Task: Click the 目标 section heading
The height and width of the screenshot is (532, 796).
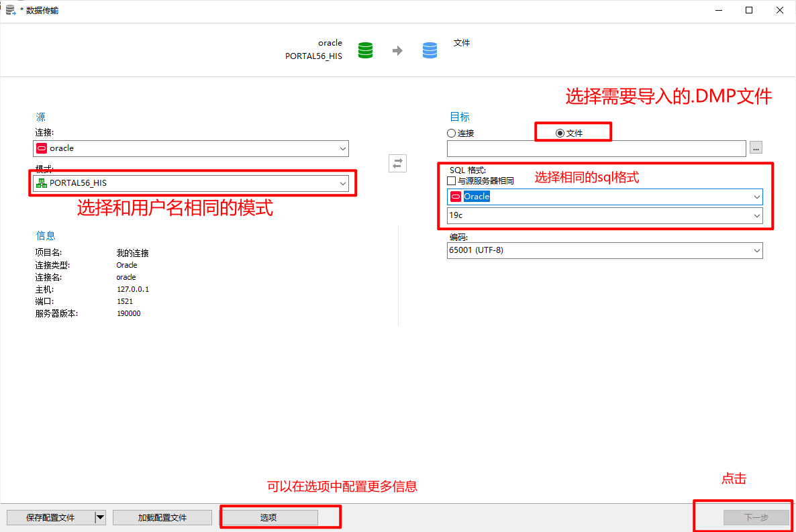Action: pyautogui.click(x=460, y=117)
